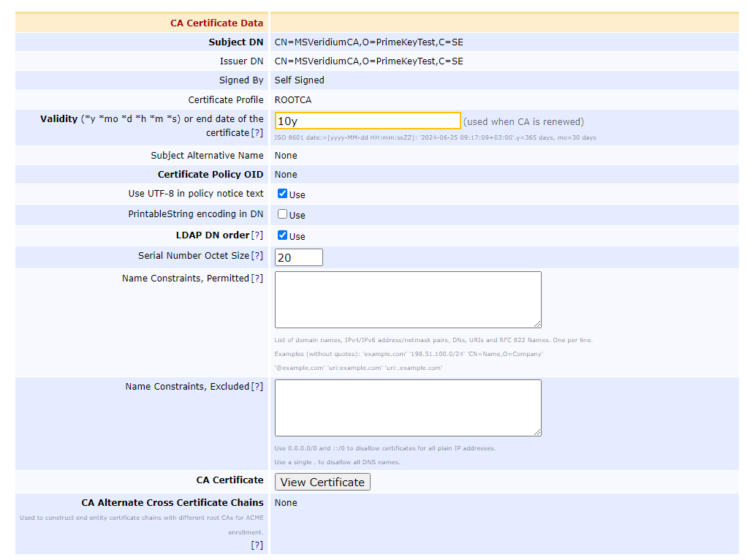747x560 pixels.
Task: Click the ROOTCA certificate profile value
Action: click(292, 100)
